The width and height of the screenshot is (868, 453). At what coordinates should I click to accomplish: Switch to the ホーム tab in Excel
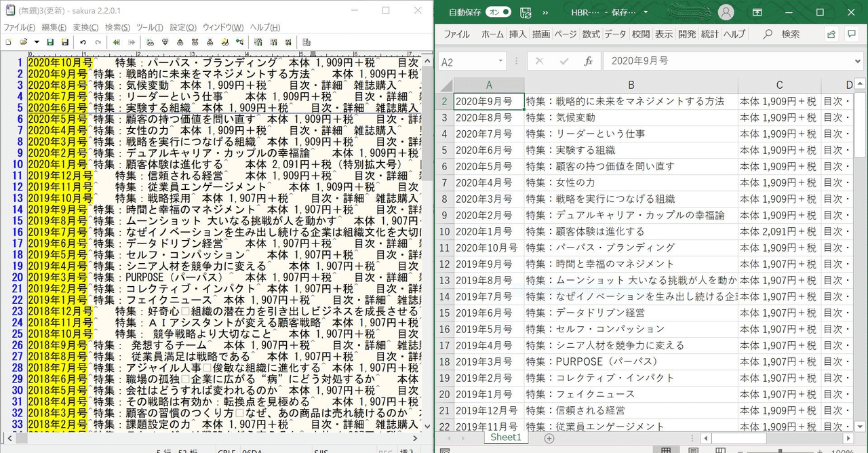pos(492,34)
